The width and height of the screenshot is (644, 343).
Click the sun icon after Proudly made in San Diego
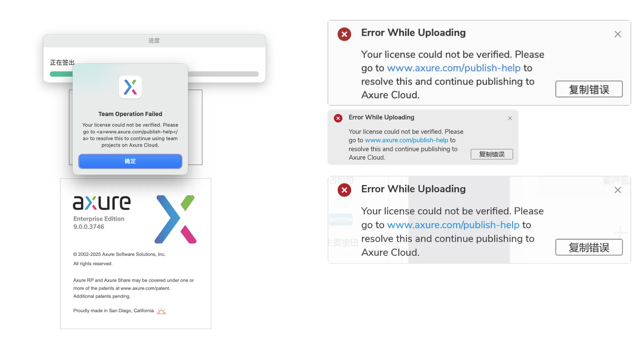[x=161, y=311]
